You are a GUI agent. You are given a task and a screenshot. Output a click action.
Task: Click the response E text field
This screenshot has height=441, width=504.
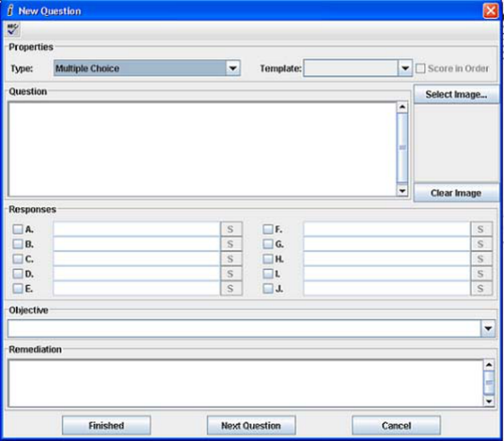coord(137,288)
